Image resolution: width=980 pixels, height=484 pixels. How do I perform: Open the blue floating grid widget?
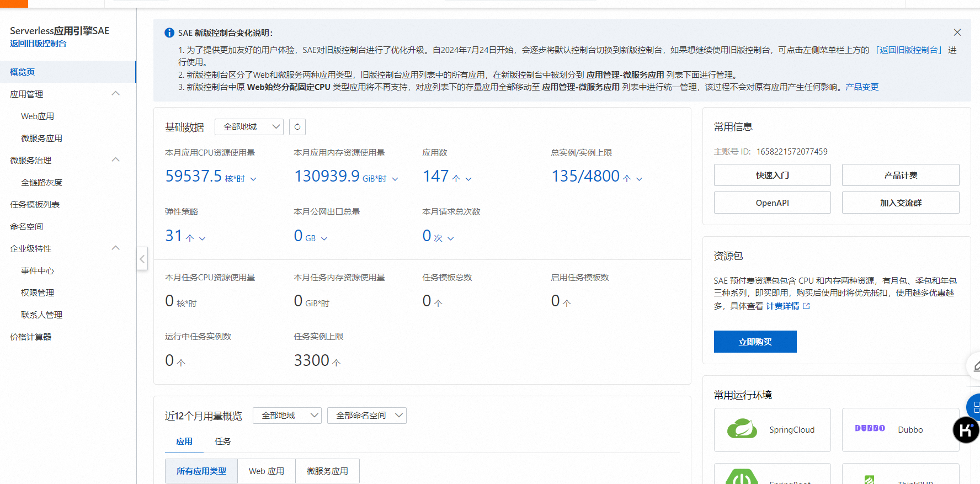[x=974, y=408]
